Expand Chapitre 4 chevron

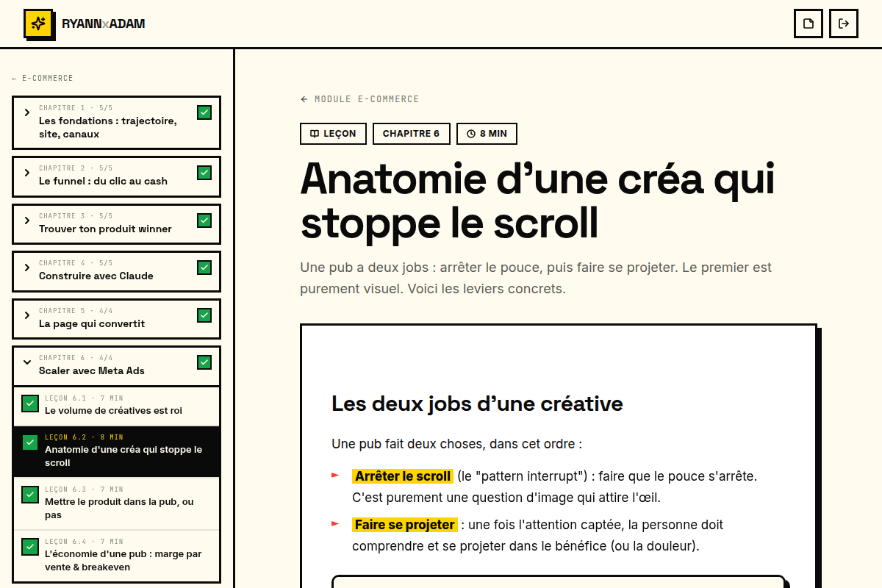(x=27, y=268)
